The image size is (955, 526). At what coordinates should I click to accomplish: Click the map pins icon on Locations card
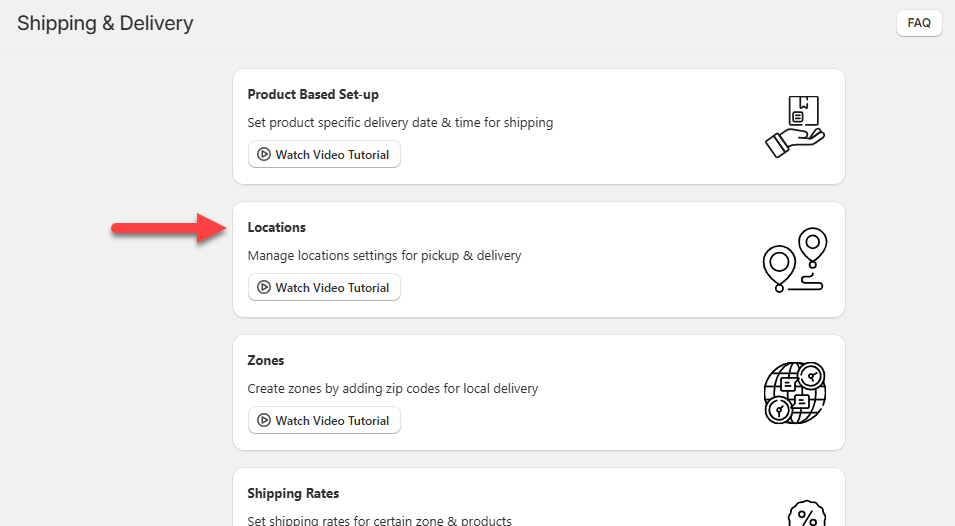[794, 259]
